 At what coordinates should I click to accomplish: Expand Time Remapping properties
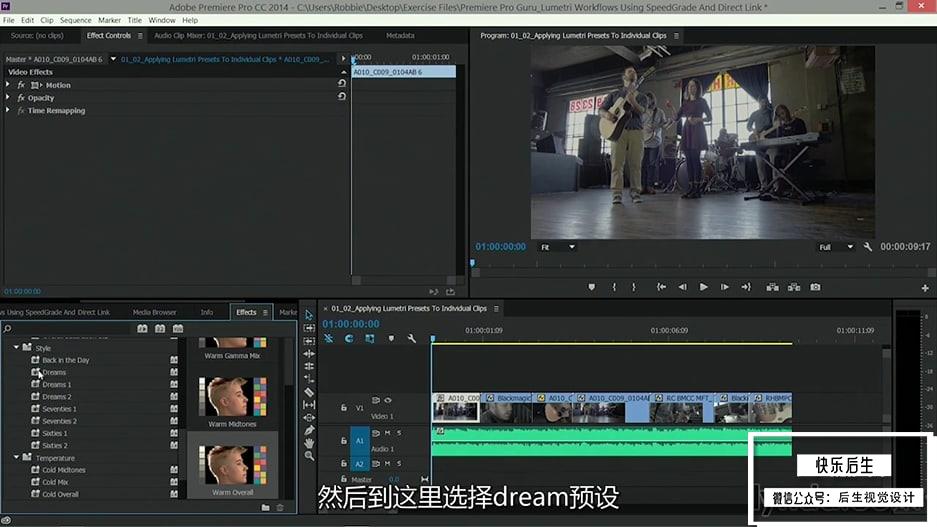[x=8, y=110]
